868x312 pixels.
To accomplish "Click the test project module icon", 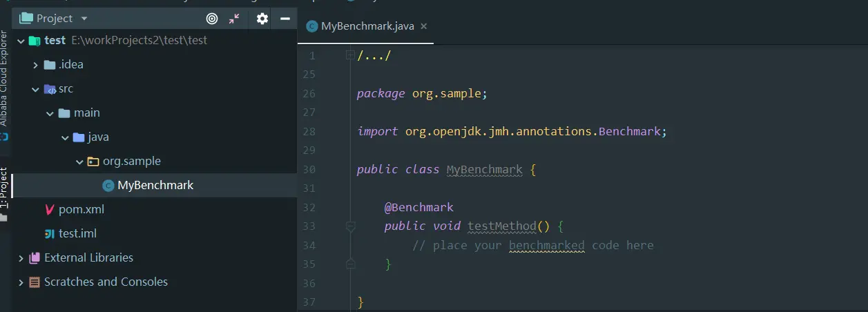I will (35, 40).
